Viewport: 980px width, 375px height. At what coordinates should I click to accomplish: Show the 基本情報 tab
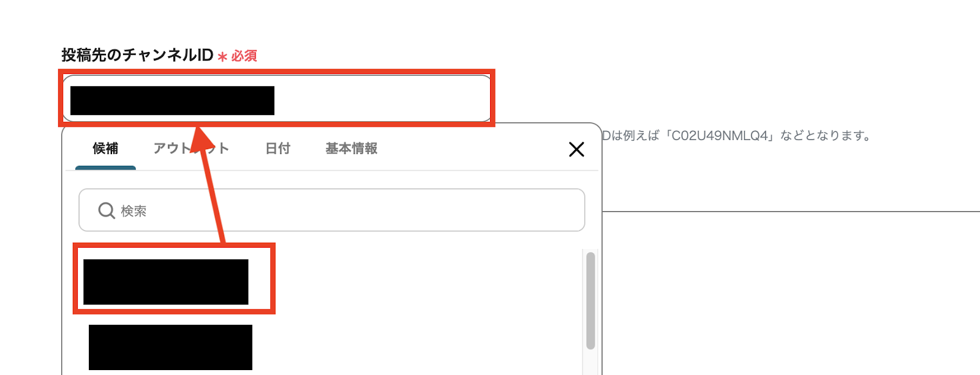pyautogui.click(x=352, y=149)
